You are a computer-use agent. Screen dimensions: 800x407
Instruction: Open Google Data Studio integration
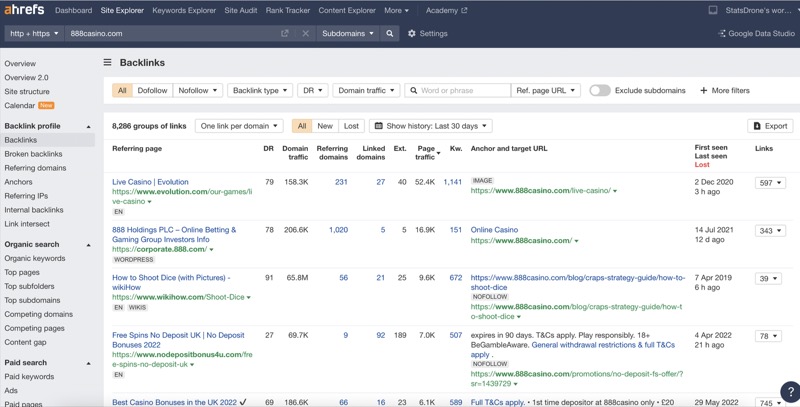756,33
